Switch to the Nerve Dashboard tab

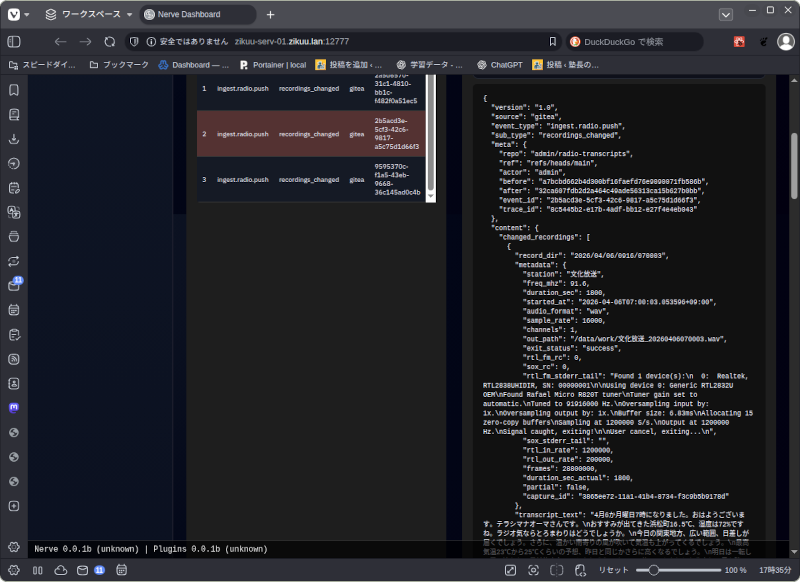(195, 15)
